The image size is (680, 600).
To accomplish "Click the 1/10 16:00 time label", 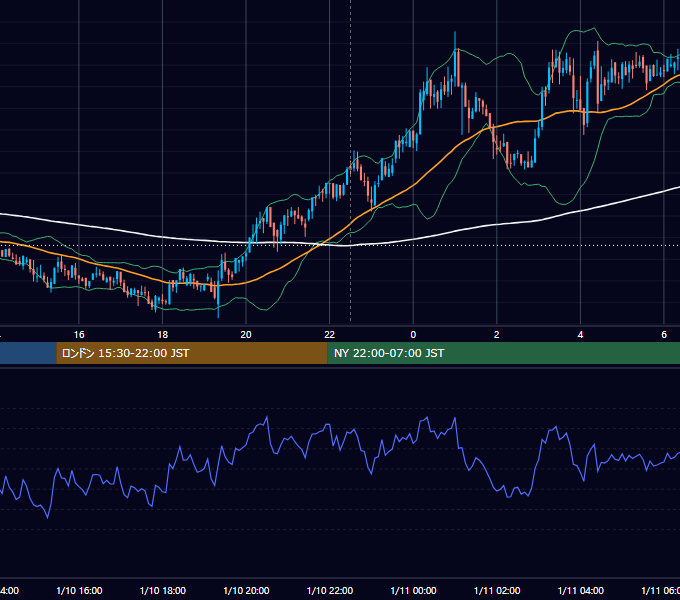I will (79, 590).
